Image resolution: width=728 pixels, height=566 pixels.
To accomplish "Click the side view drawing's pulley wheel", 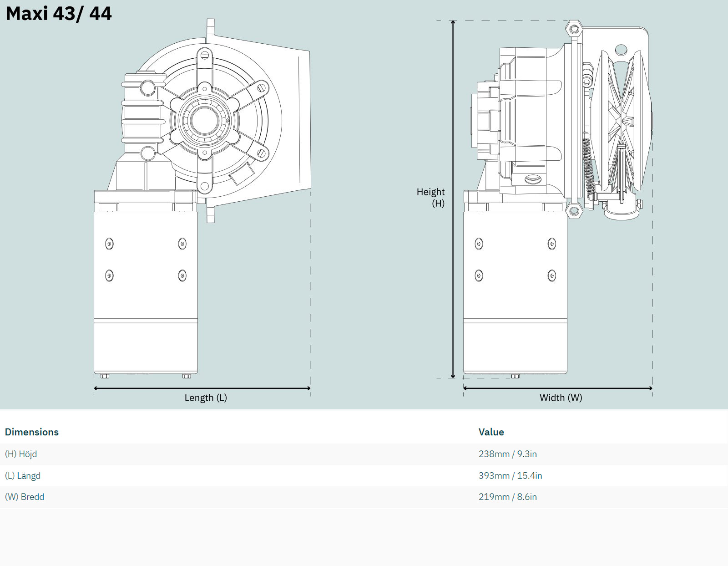I will tap(622, 121).
